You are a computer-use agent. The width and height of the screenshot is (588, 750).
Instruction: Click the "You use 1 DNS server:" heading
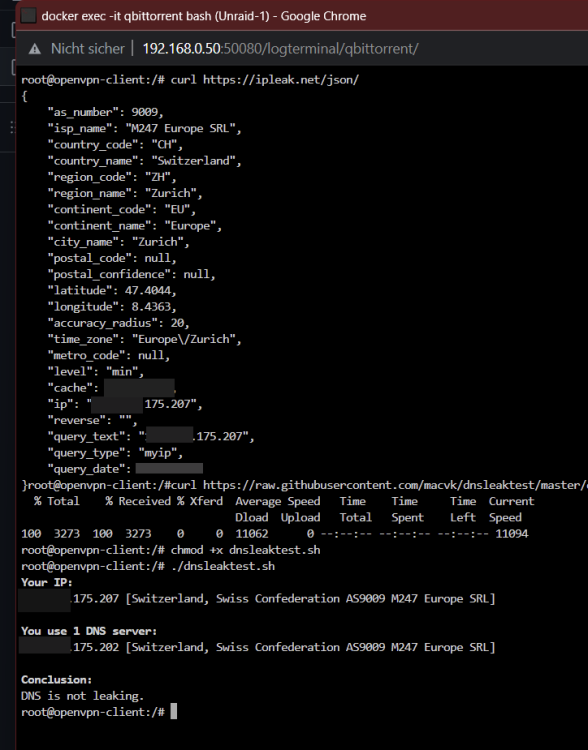(x=89, y=631)
